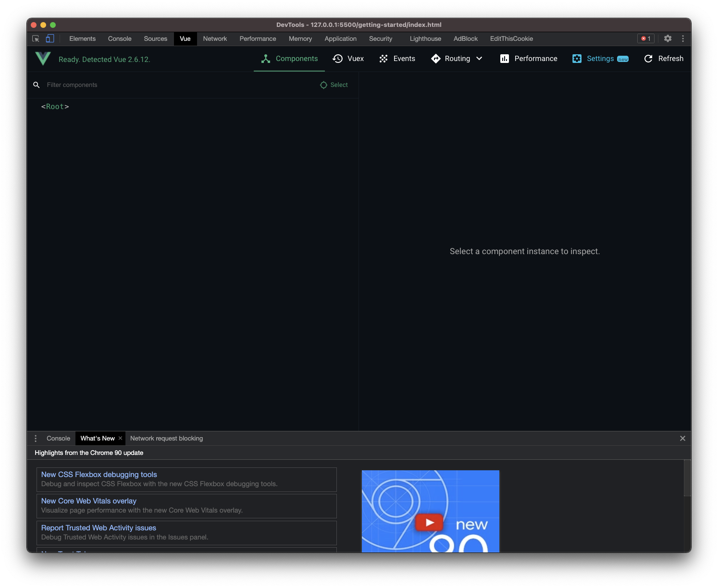Open the Sources tab
This screenshot has width=718, height=588.
(x=156, y=39)
